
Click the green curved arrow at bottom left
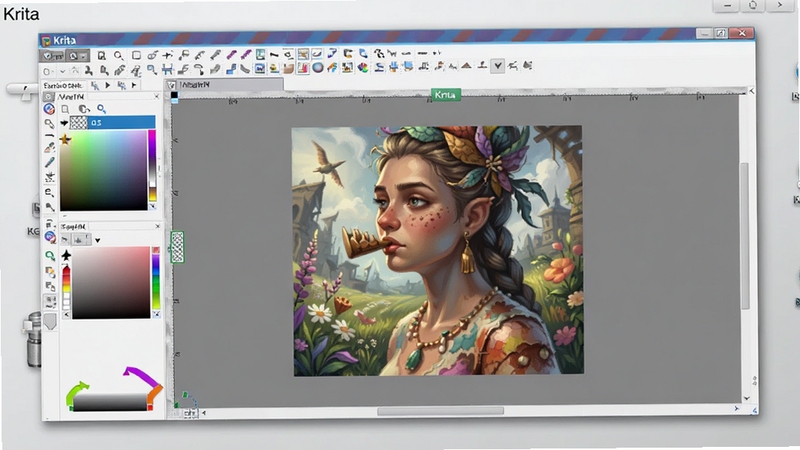(x=76, y=393)
